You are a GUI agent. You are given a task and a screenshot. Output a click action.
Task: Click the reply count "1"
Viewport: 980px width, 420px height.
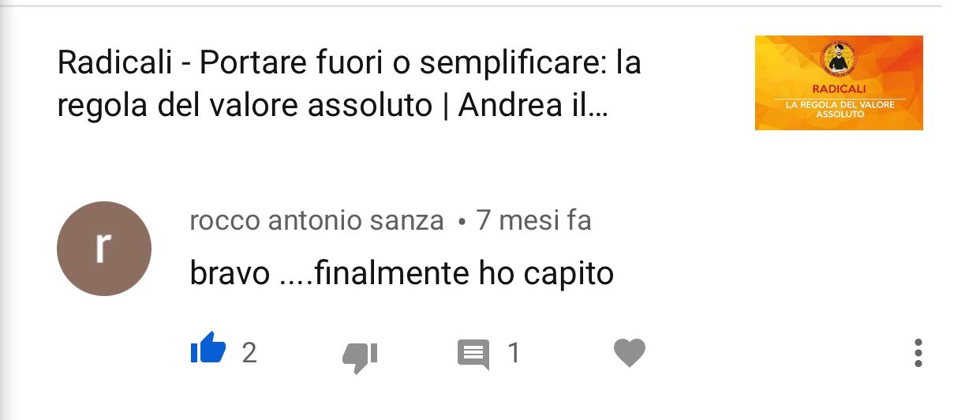(x=514, y=353)
